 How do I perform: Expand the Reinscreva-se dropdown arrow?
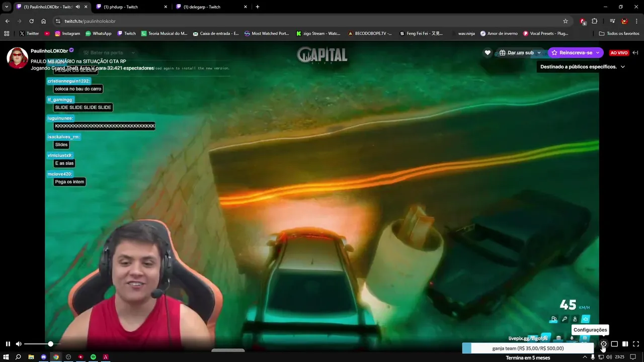coord(599,53)
